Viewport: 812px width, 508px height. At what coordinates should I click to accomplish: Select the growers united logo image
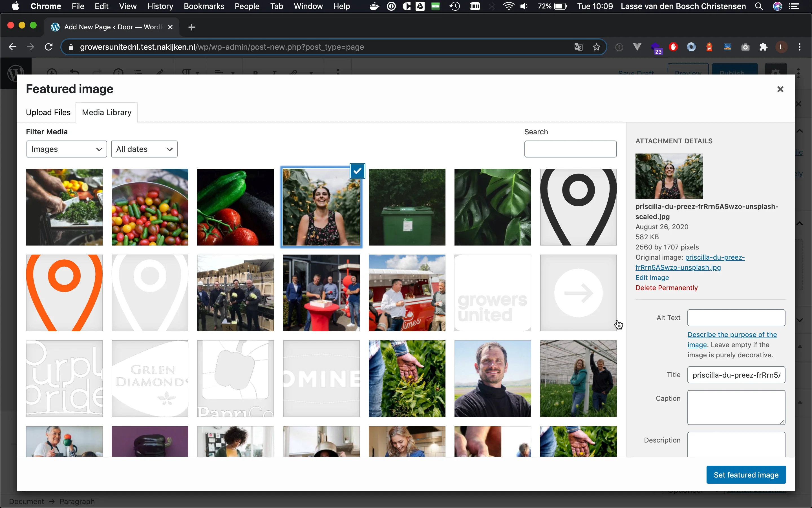(493, 293)
